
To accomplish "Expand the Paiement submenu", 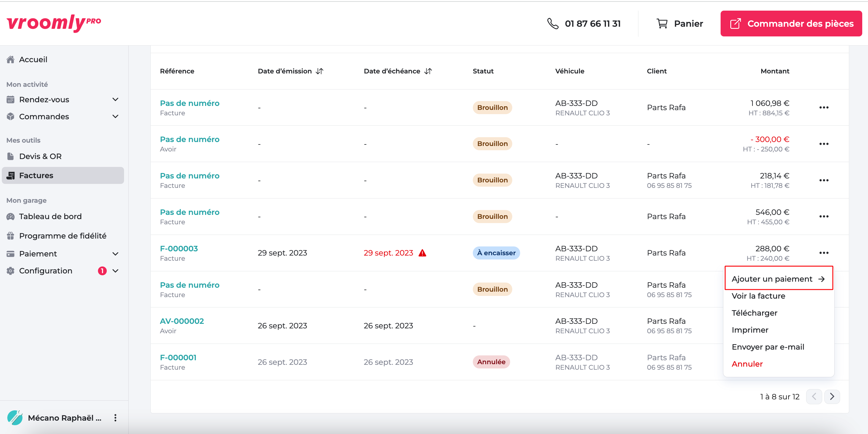I will click(115, 254).
